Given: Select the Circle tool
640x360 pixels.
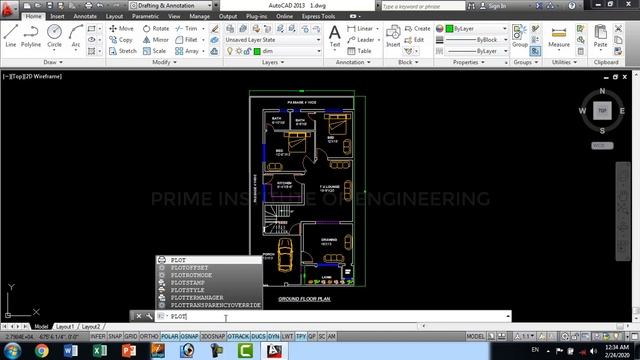Looking at the screenshot, I should pyautogui.click(x=54, y=36).
